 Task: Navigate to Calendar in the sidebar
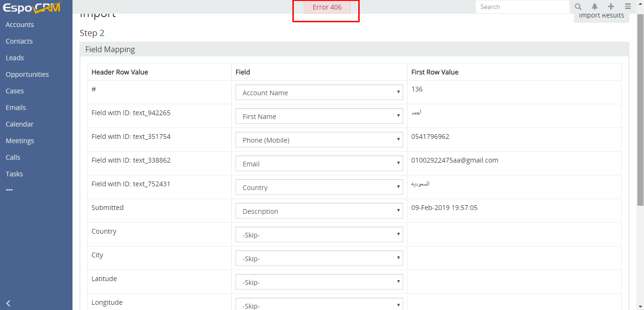pyautogui.click(x=20, y=124)
